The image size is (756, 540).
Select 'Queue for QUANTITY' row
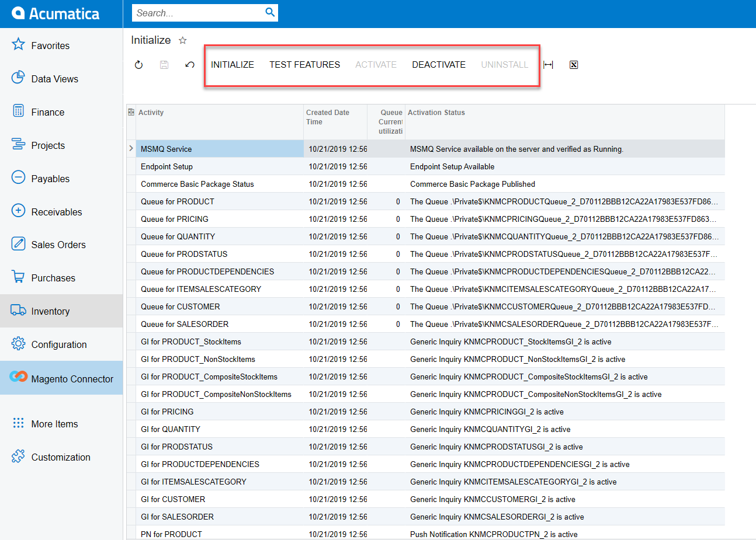pyautogui.click(x=426, y=236)
